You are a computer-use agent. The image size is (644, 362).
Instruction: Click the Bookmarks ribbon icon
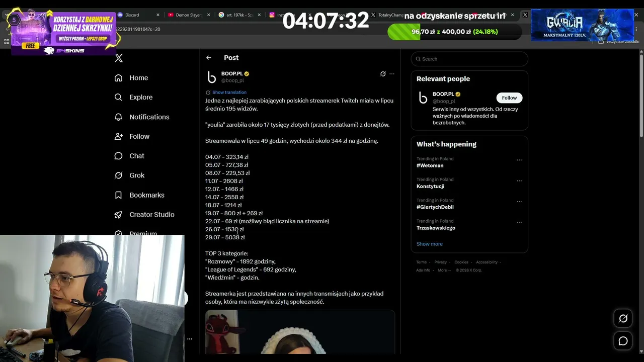[x=119, y=195]
